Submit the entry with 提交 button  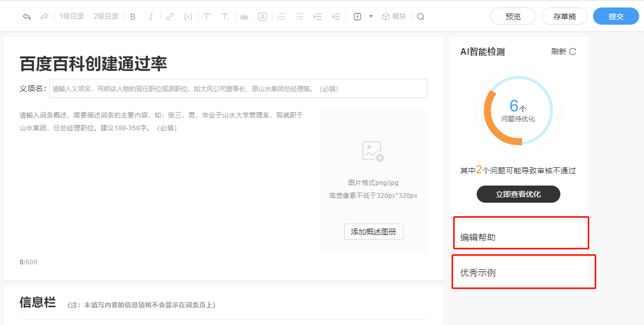(x=616, y=17)
